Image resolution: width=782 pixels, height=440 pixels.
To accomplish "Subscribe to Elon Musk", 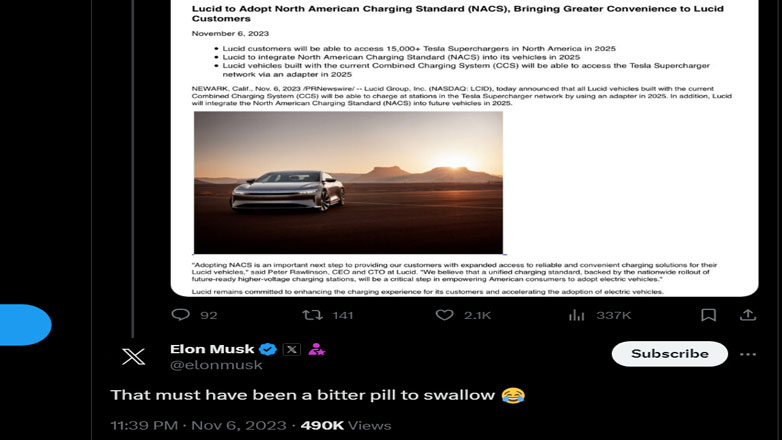I will [x=670, y=354].
